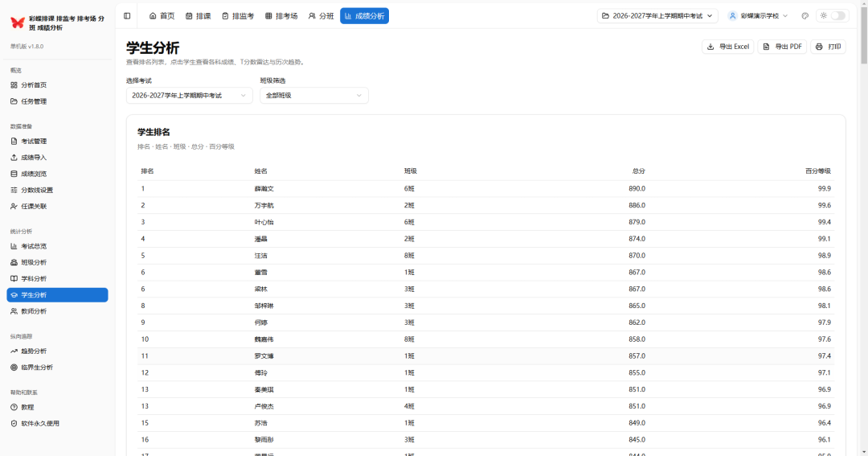Switch to the 排监考 tab
Image resolution: width=868 pixels, height=456 pixels.
238,16
